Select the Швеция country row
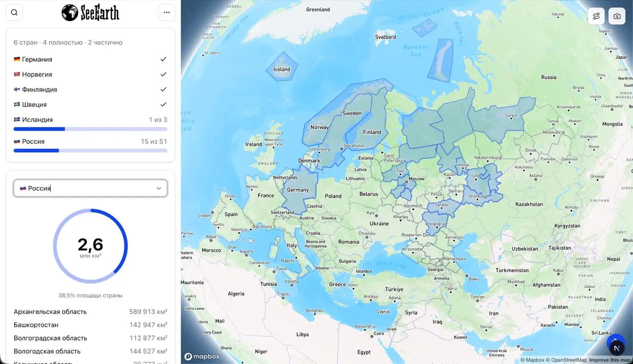633x364 pixels. click(90, 104)
